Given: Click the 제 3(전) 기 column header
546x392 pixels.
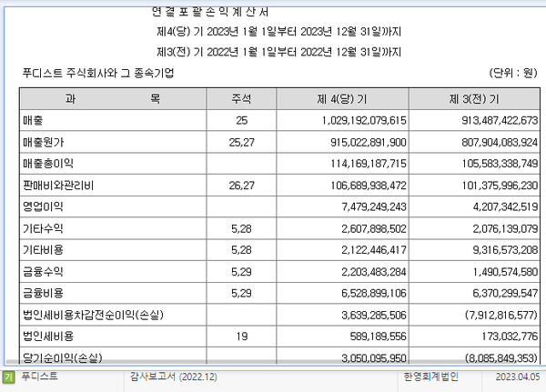Looking at the screenshot, I should pos(474,99).
